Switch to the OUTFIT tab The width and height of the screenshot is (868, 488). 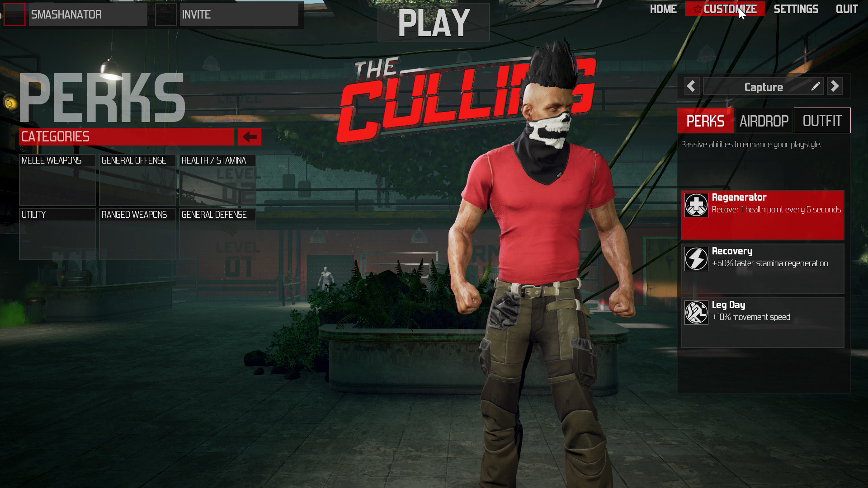[x=821, y=120]
